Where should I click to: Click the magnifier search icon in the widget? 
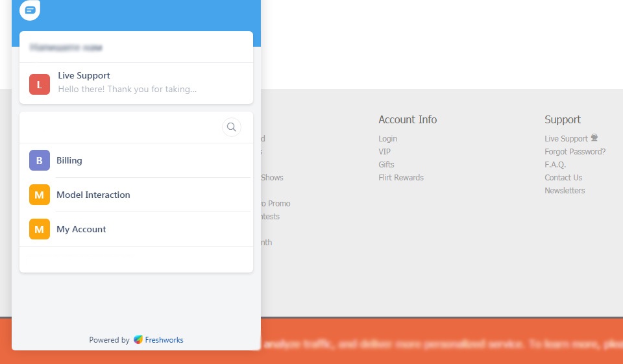[232, 127]
